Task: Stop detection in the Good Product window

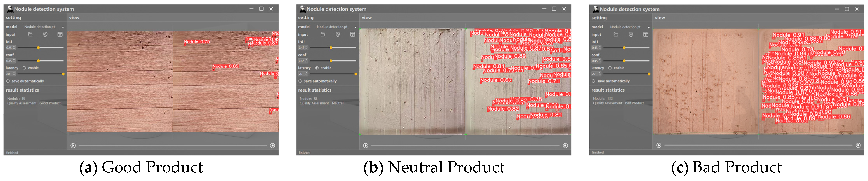Action: point(273,146)
